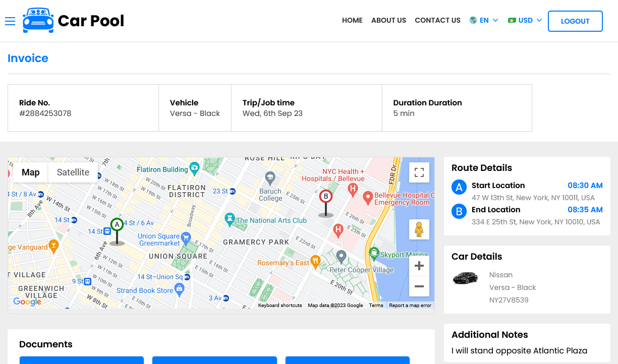Select the Vanguard bar marker

click(x=53, y=246)
